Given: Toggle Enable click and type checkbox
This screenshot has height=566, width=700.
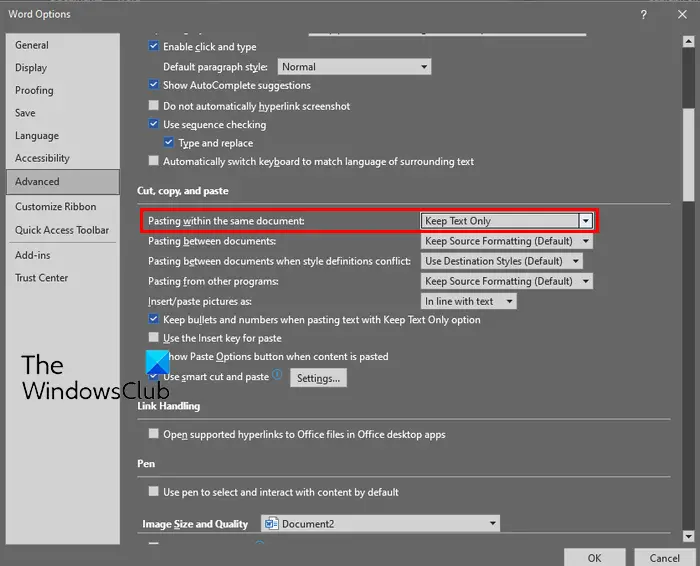Looking at the screenshot, I should pos(154,46).
